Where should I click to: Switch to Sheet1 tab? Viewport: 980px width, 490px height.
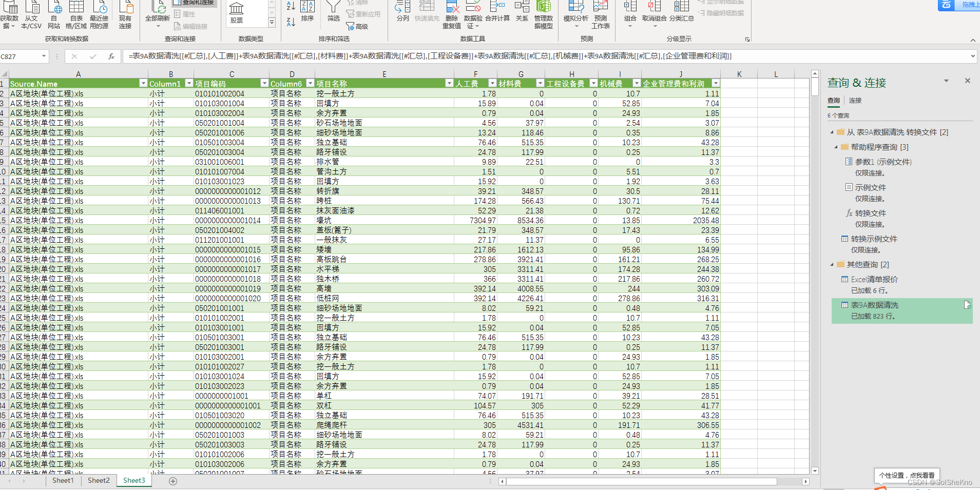(63, 481)
